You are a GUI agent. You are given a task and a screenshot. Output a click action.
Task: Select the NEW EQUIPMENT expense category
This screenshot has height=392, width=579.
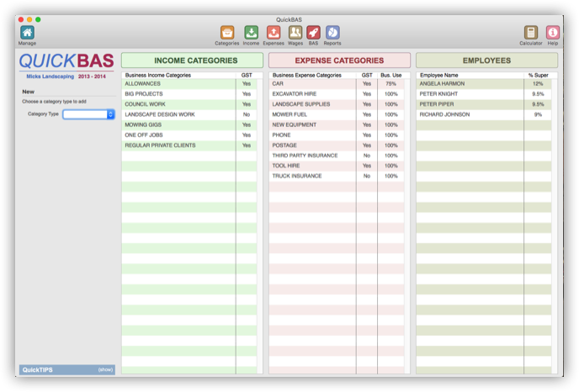point(337,125)
